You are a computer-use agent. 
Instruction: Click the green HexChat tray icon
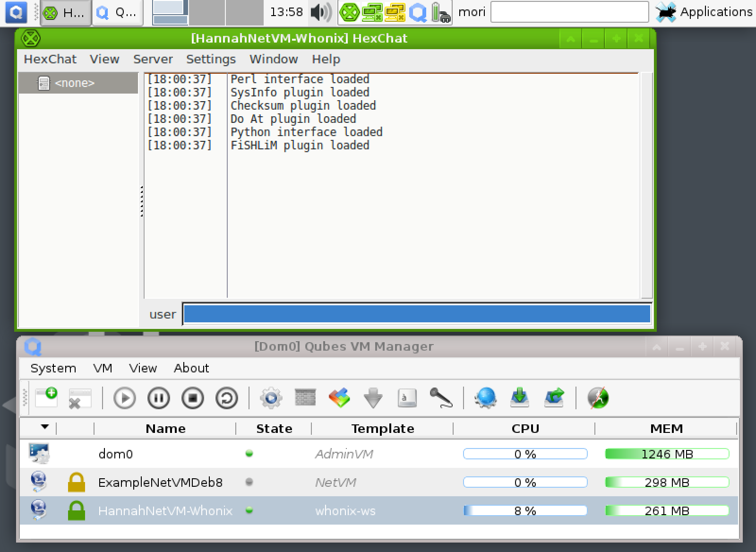point(349,13)
